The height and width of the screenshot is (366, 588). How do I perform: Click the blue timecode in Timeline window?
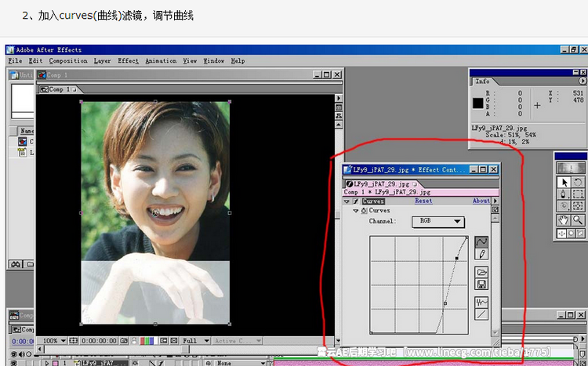click(x=23, y=341)
